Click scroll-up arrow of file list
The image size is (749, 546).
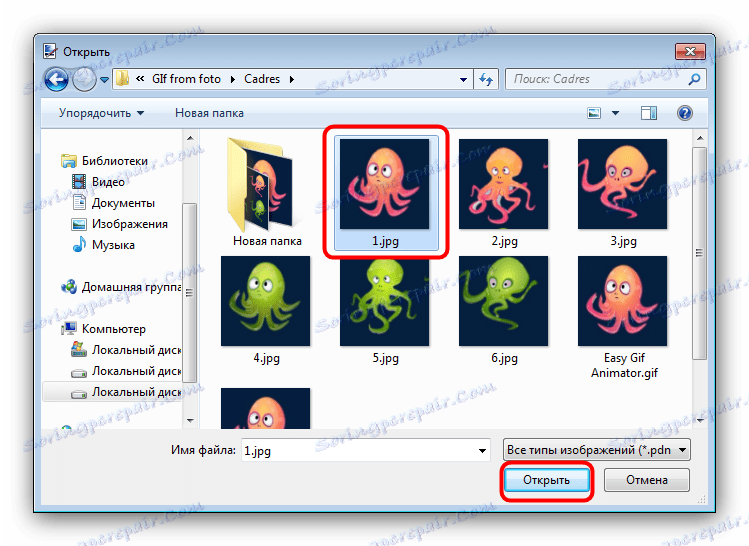(x=700, y=138)
